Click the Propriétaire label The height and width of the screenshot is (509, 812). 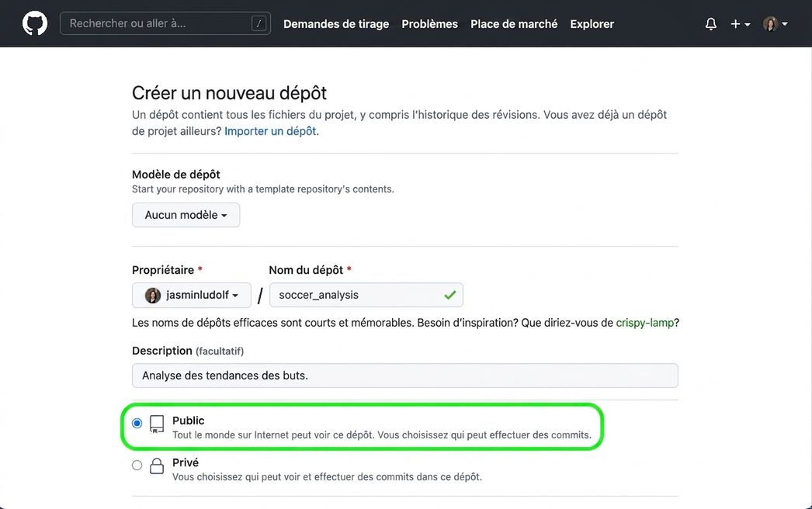pyautogui.click(x=163, y=270)
